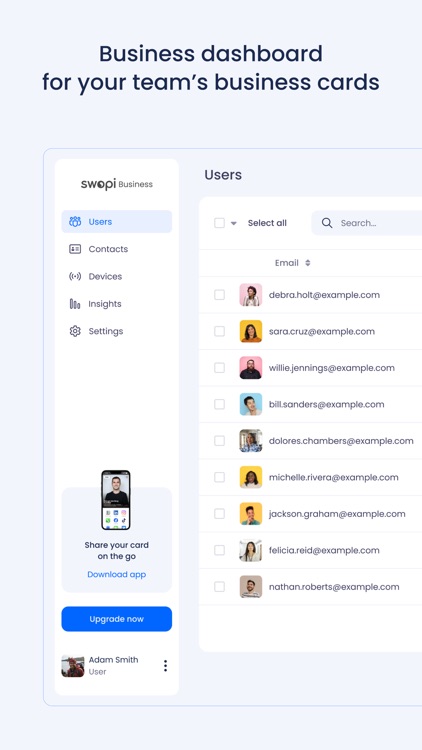
Task: Click bill.sanders@example.com email text
Action: pyautogui.click(x=326, y=404)
